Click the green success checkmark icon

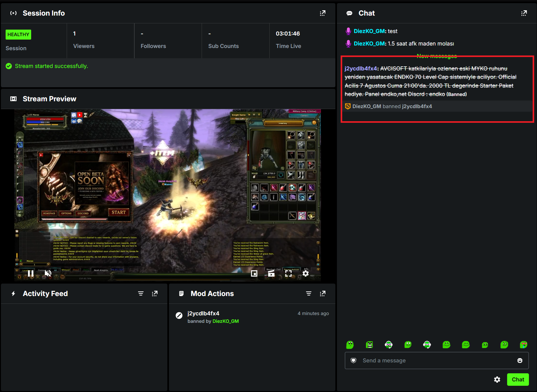coord(9,66)
